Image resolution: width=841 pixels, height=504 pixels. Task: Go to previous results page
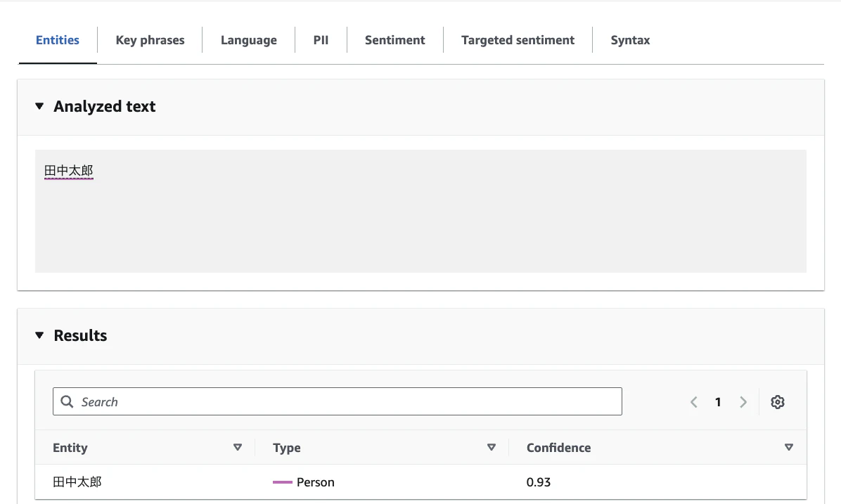[x=693, y=402]
